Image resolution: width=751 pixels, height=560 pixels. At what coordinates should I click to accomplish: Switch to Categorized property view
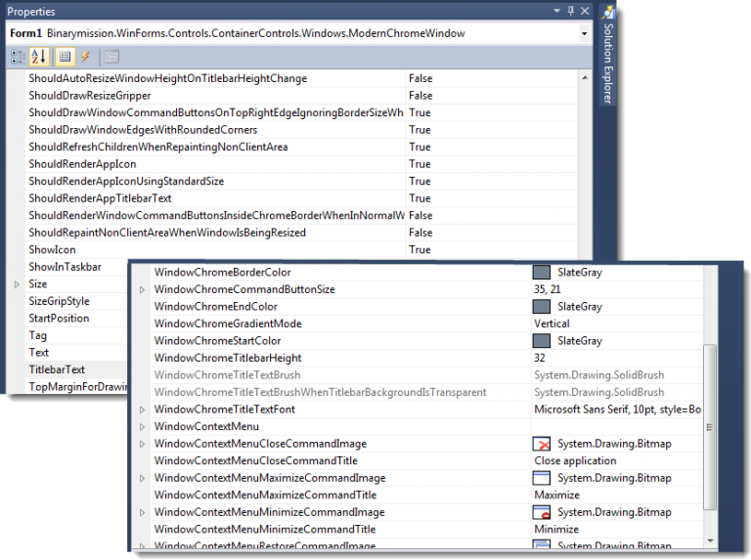click(18, 57)
